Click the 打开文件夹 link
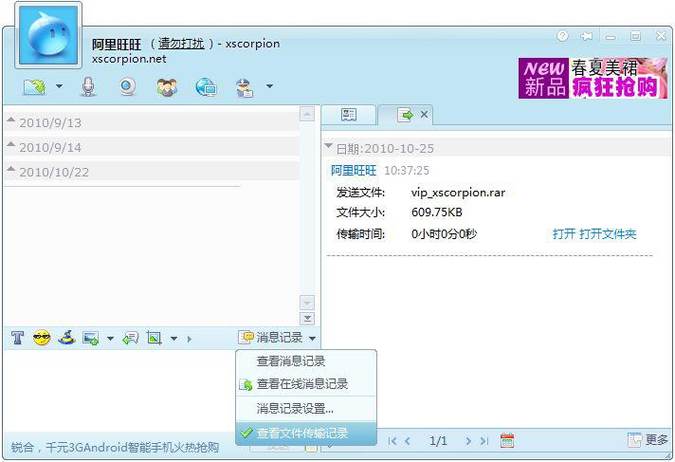Screen dimensions: 675x462 click(x=608, y=234)
